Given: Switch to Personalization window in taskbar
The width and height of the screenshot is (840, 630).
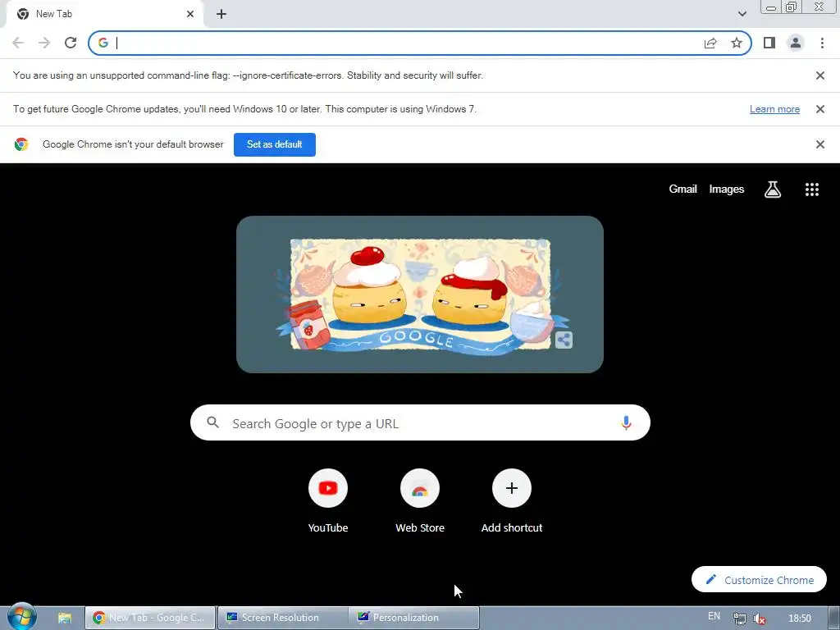Looking at the screenshot, I should tap(414, 618).
